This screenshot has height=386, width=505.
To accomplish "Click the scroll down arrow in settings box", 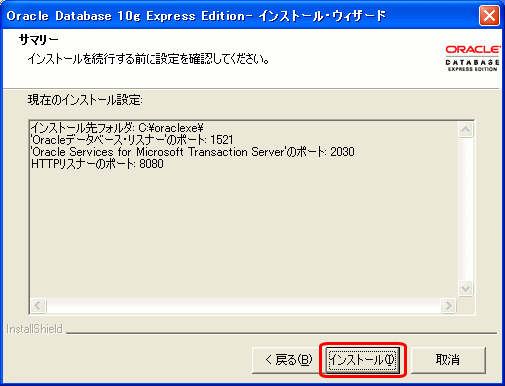I will (465, 288).
